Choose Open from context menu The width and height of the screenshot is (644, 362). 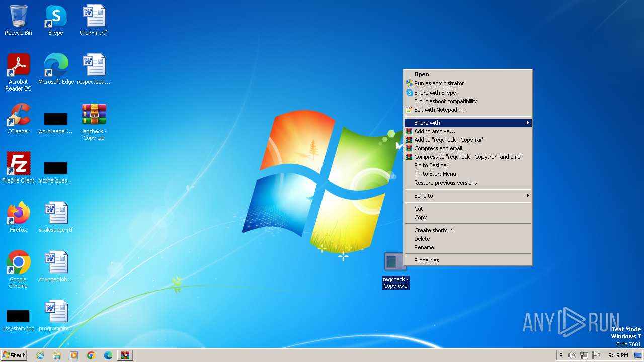click(x=468, y=74)
